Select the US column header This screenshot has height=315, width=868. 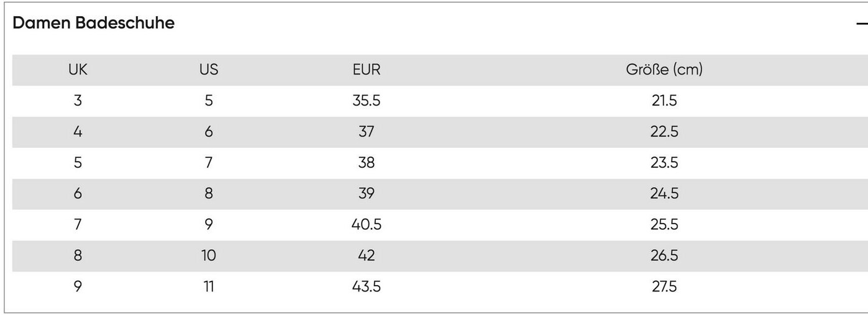click(209, 70)
